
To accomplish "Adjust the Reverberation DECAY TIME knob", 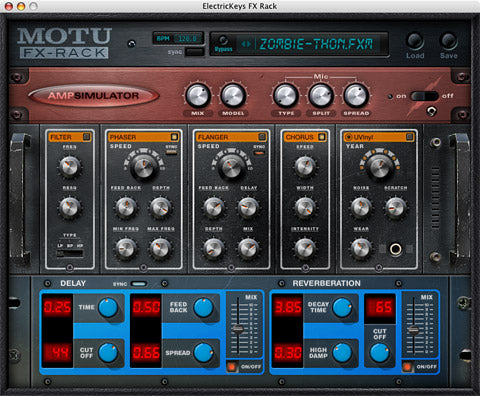I will pyautogui.click(x=342, y=307).
